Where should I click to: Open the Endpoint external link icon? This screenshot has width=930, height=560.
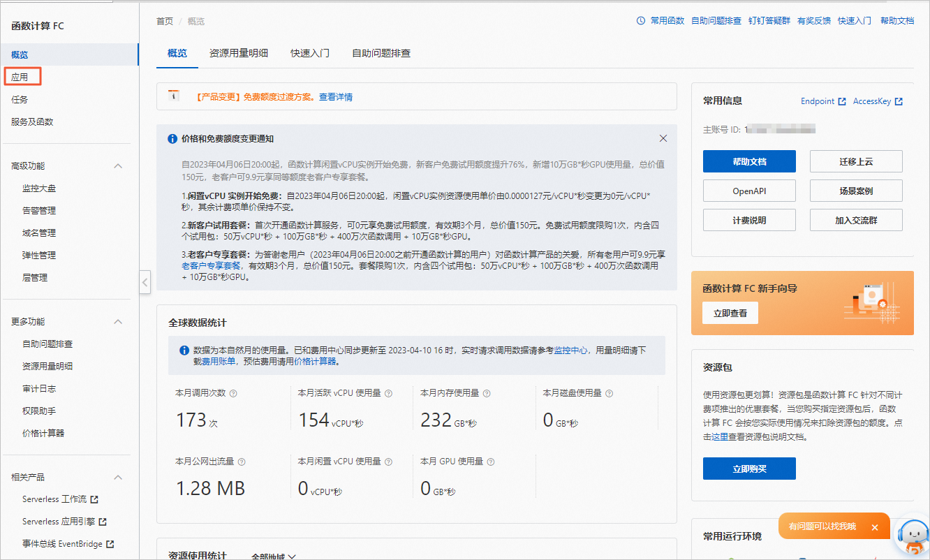(842, 102)
